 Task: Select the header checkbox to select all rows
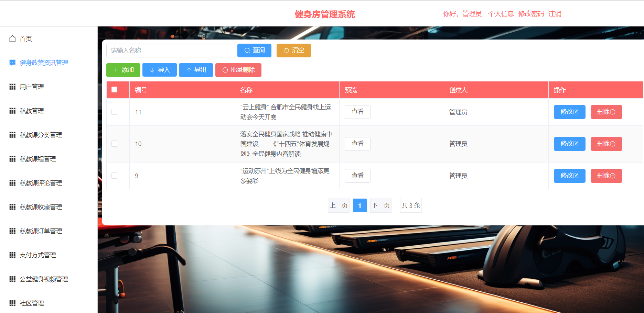115,90
